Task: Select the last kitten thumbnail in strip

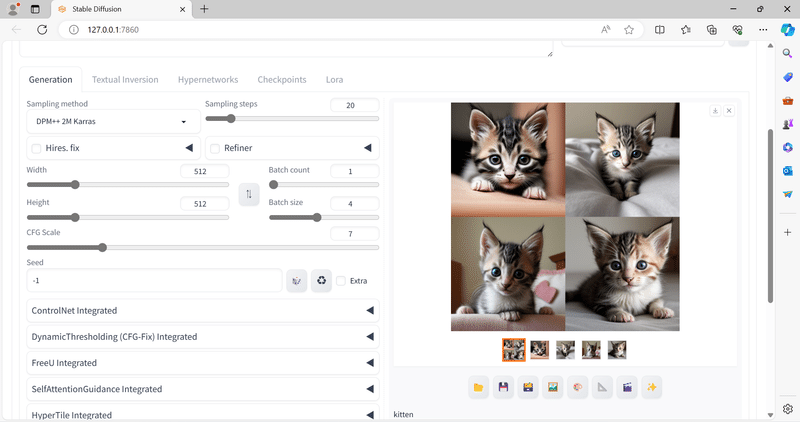Action: [617, 350]
